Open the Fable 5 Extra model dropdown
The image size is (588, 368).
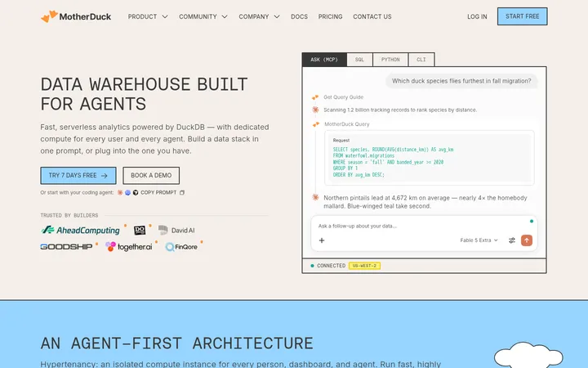pos(479,240)
